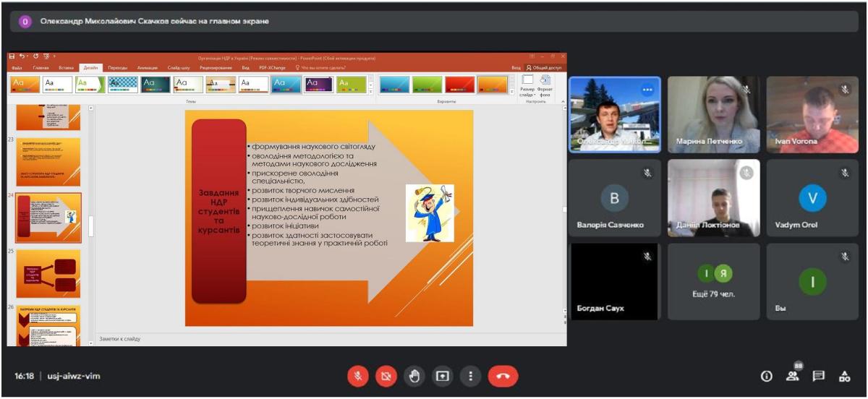Click the present screen icon
The width and height of the screenshot is (868, 399).
tap(442, 376)
